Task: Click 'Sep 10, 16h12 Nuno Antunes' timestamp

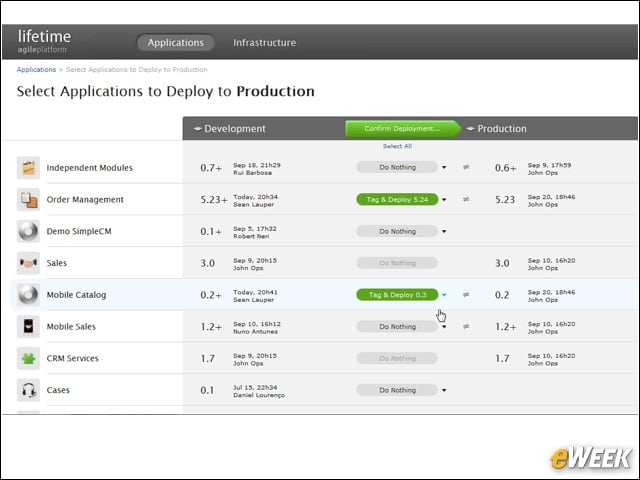Action: coord(257,327)
